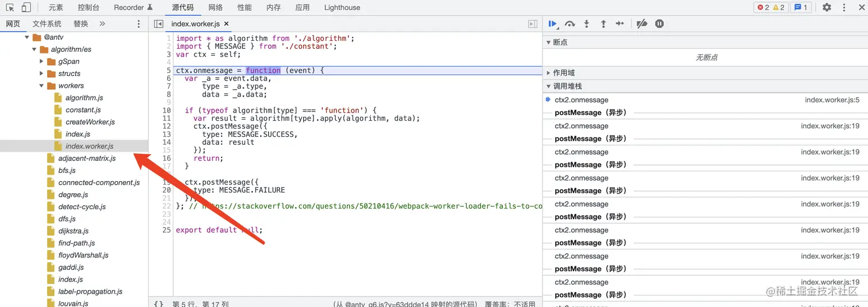The width and height of the screenshot is (868, 307).
Task: Step into next function call
Action: 587,24
